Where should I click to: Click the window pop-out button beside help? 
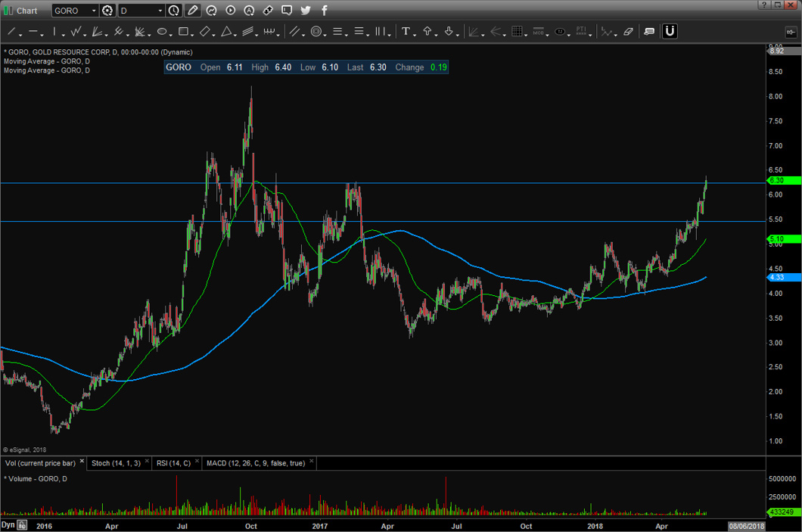click(778, 5)
